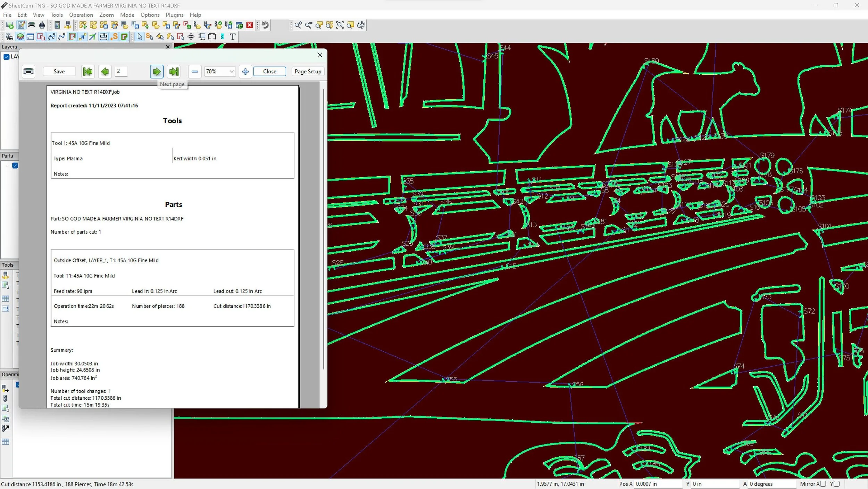Click the print icon in report dialog
This screenshot has height=489, width=868.
pos(28,72)
